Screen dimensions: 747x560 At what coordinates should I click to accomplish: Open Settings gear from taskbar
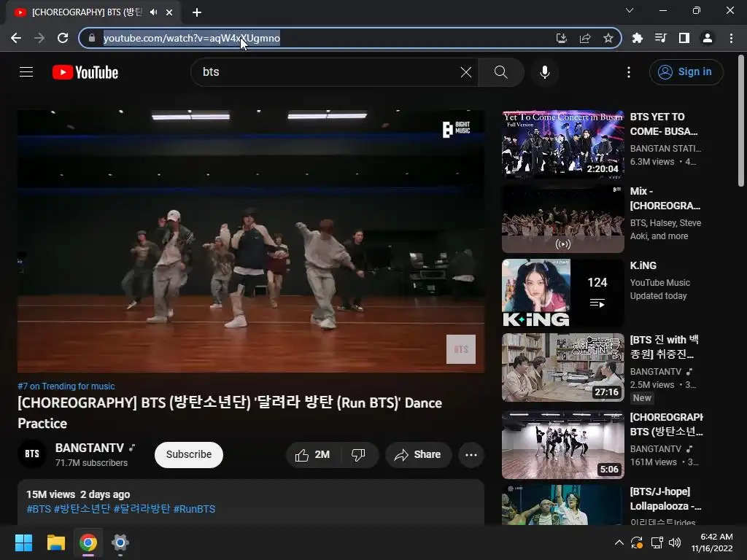[x=120, y=542]
